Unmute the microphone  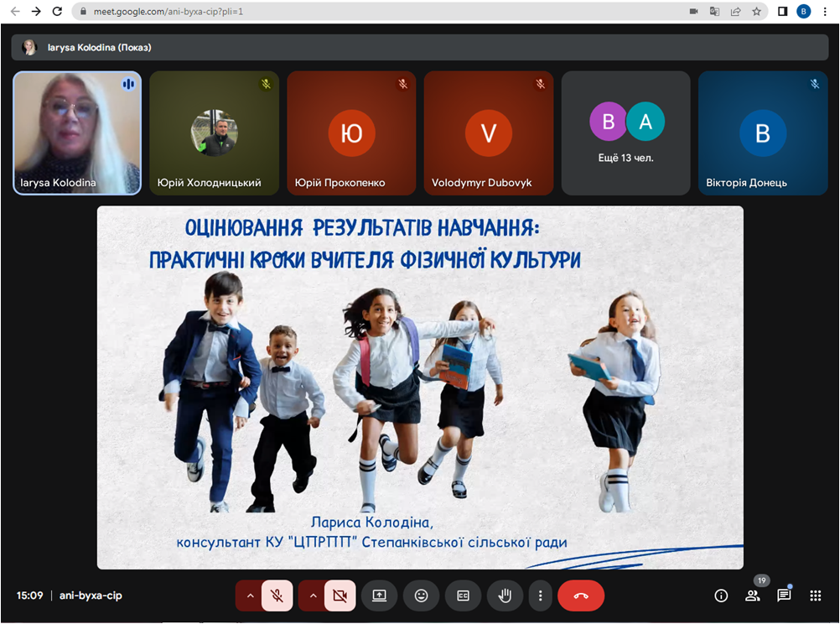[x=277, y=595]
